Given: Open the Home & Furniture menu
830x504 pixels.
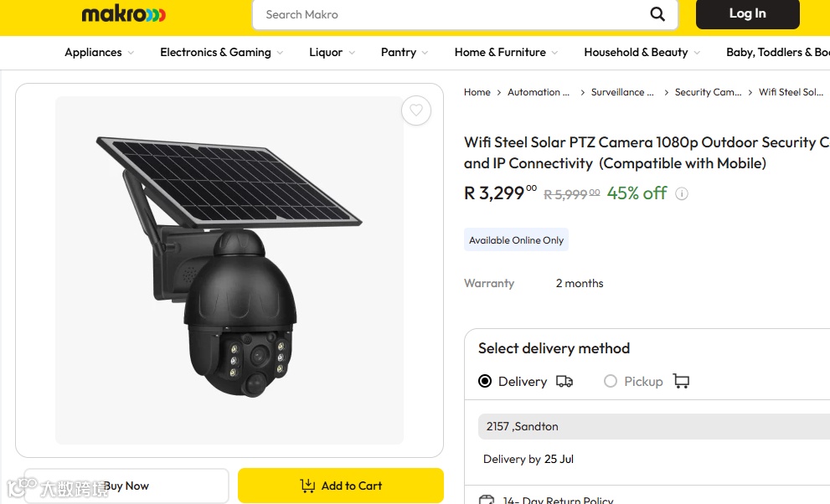Looking at the screenshot, I should [506, 53].
